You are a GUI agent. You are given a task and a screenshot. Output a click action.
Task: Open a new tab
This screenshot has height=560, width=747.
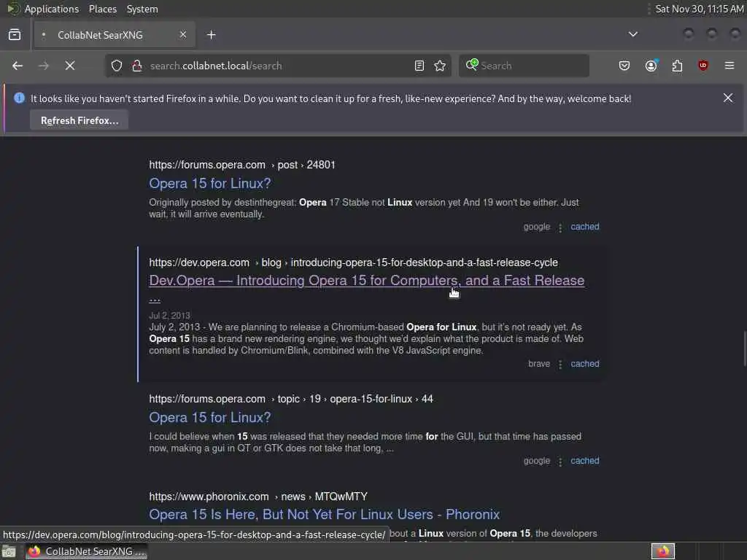212,35
